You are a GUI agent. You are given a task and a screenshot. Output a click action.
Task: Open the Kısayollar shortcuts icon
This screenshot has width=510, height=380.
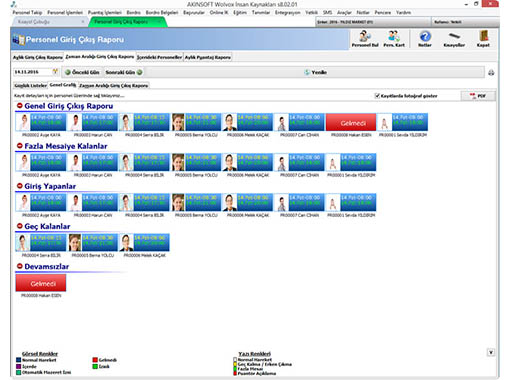tap(454, 38)
